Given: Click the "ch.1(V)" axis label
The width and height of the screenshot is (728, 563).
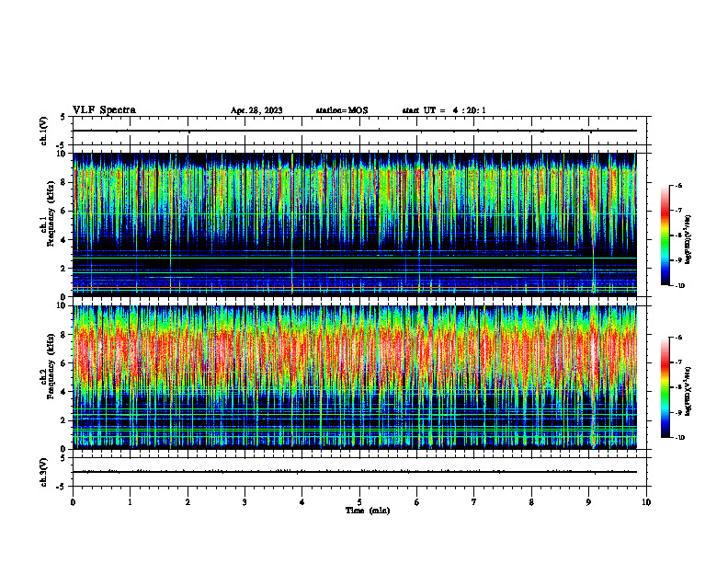Looking at the screenshot, I should pyautogui.click(x=43, y=131).
